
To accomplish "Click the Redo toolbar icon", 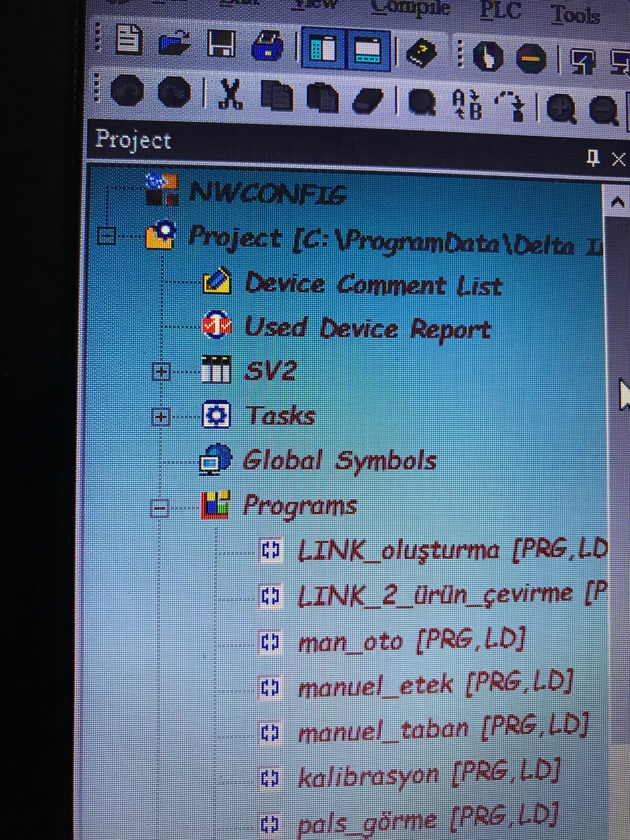I will tap(174, 92).
